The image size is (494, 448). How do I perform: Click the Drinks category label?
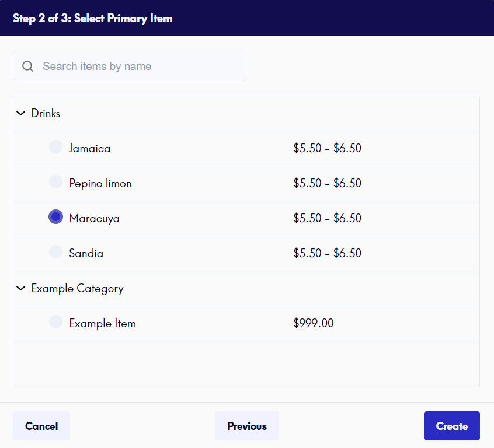pos(46,113)
